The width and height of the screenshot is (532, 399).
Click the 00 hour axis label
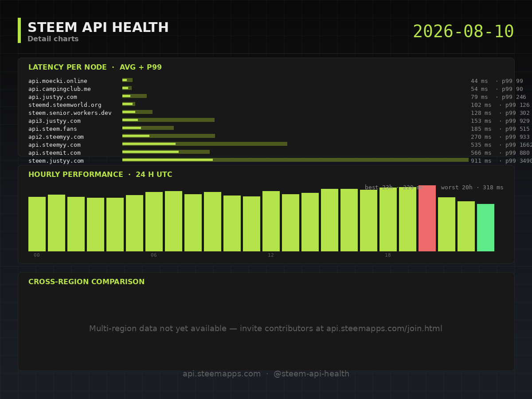pyautogui.click(x=37, y=255)
